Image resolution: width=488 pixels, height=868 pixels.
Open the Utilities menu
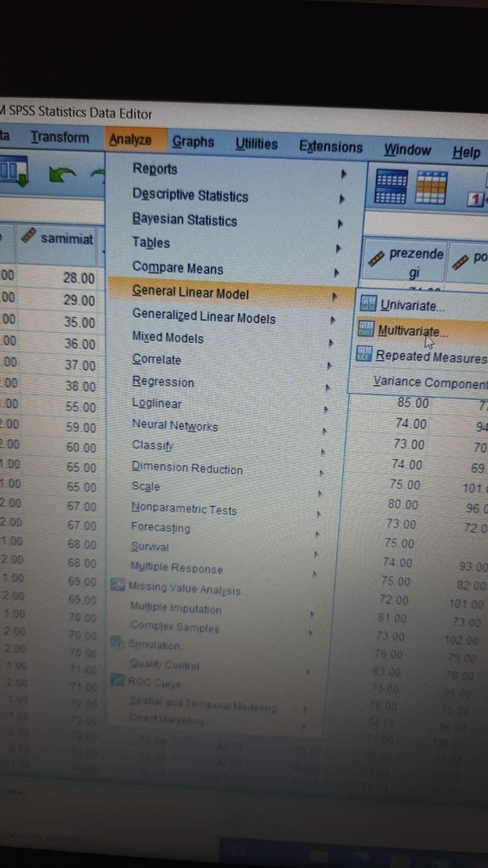256,144
